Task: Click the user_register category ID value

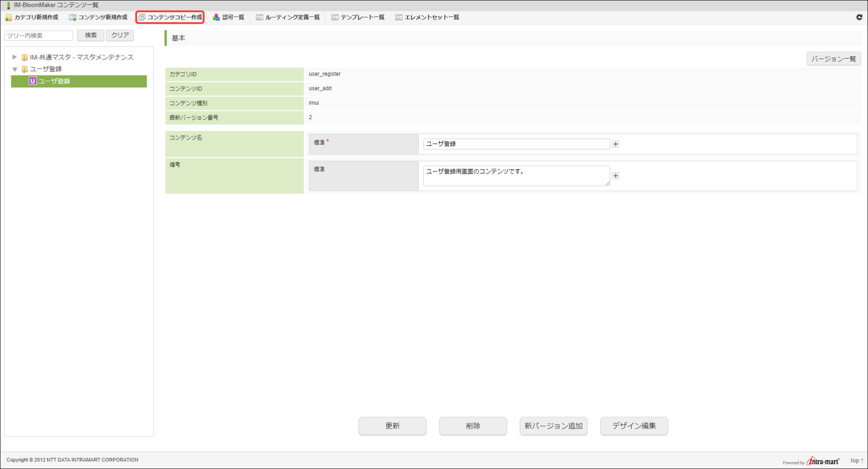Action: click(x=325, y=74)
